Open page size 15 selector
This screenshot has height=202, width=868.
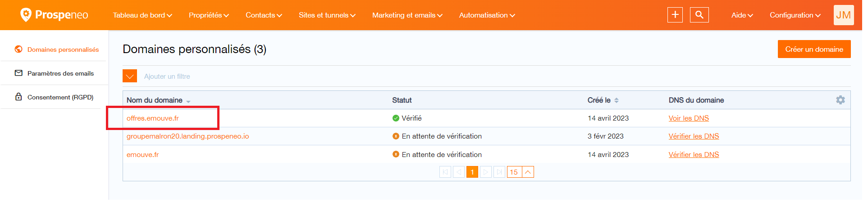click(521, 172)
